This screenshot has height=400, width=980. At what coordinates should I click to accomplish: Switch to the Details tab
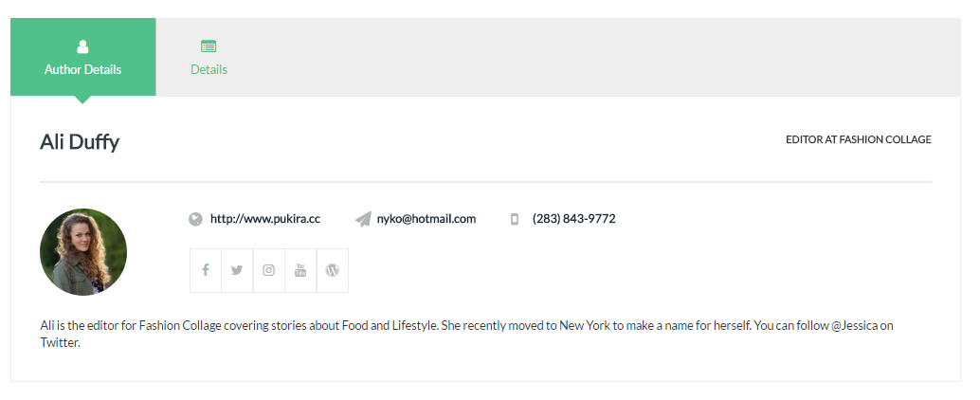[209, 57]
